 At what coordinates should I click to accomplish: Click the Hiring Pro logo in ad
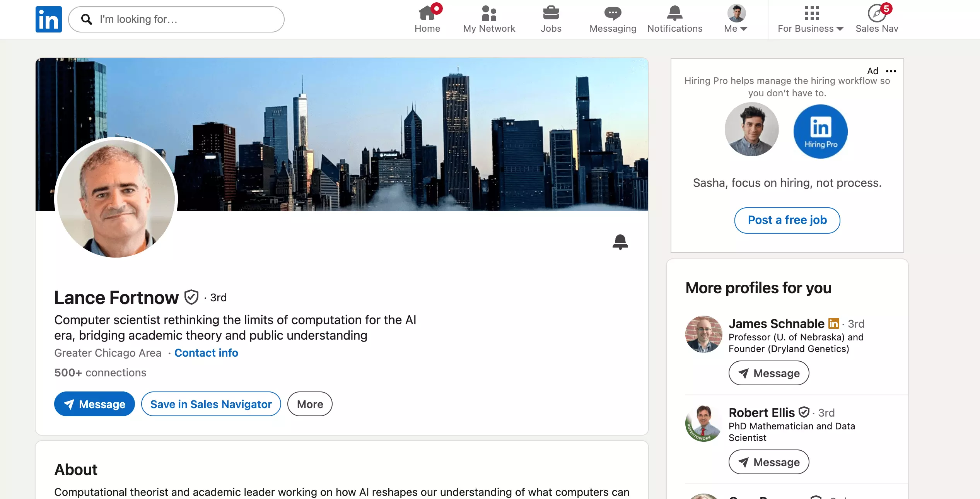[x=821, y=132]
